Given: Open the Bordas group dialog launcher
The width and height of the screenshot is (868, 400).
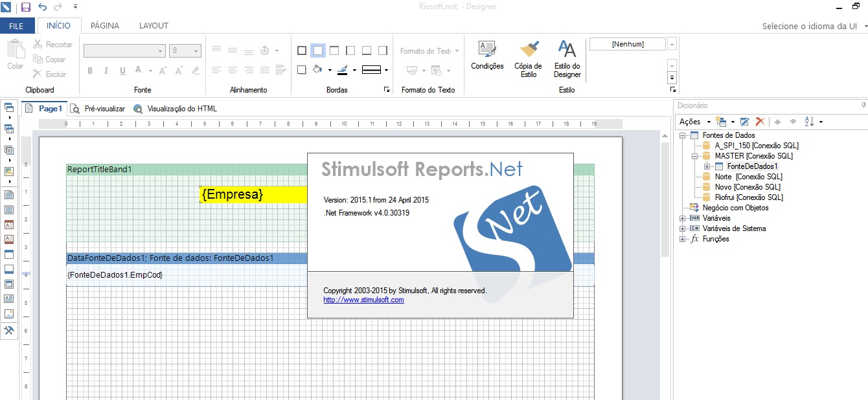Looking at the screenshot, I should click(x=387, y=90).
